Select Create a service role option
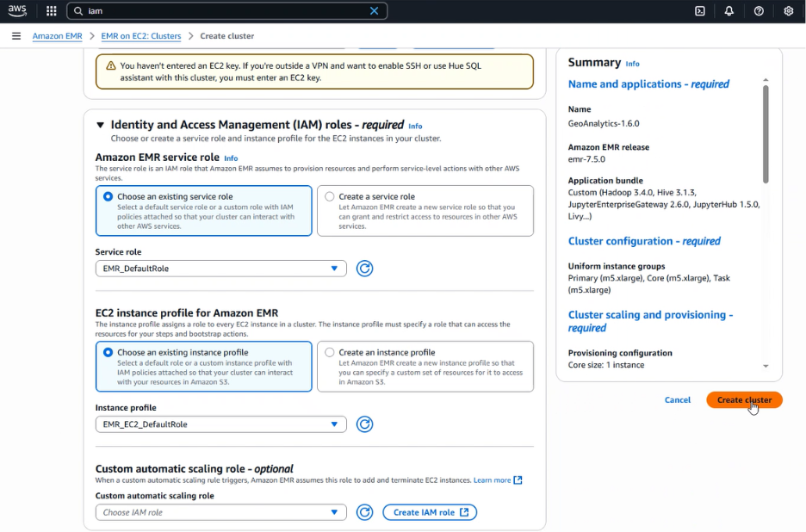The height and width of the screenshot is (532, 806). click(425, 211)
